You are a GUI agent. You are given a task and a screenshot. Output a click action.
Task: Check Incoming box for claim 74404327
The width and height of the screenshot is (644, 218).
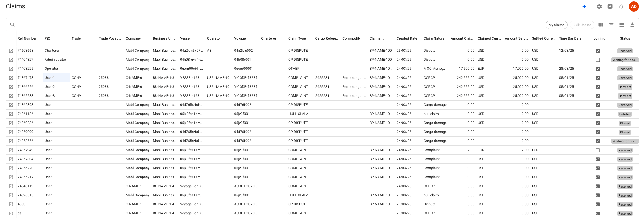click(x=598, y=60)
